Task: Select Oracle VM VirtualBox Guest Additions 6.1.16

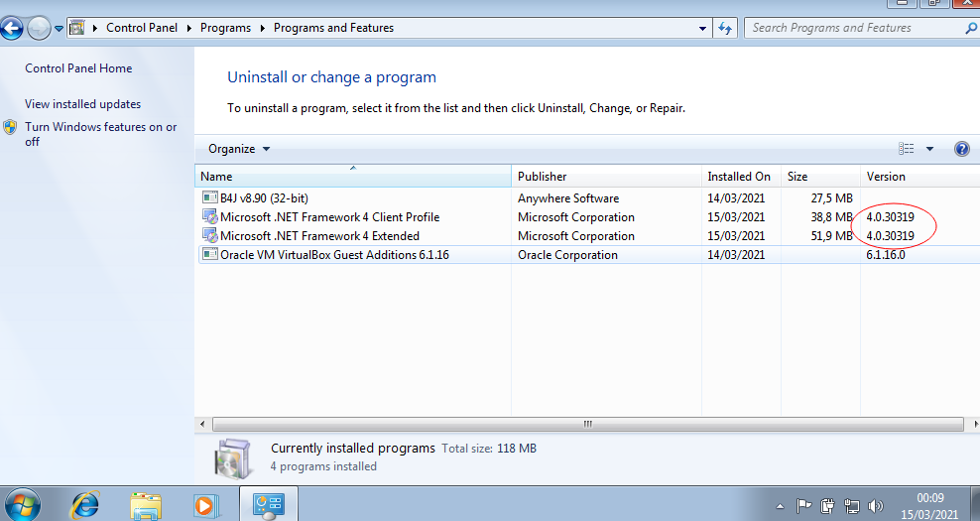Action: click(x=587, y=255)
